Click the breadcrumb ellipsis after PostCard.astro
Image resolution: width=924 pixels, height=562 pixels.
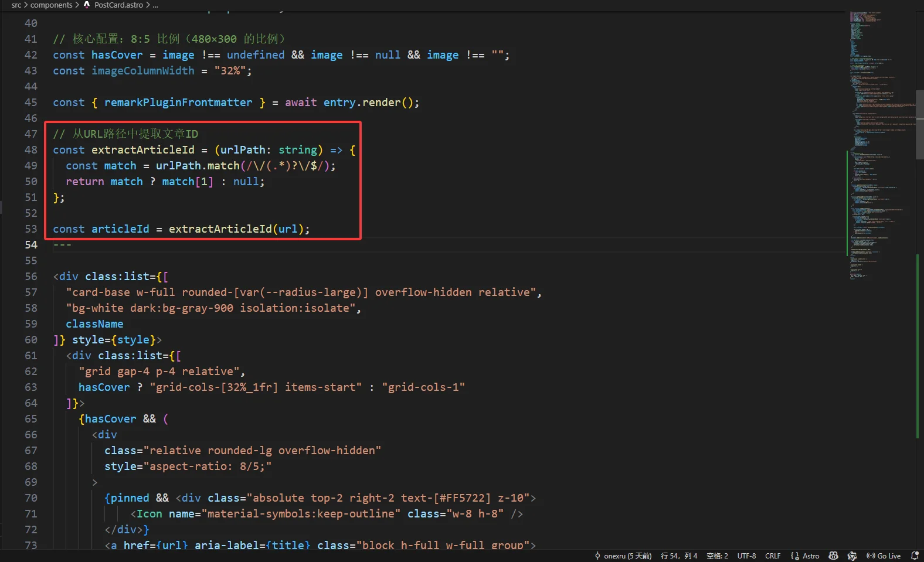155,5
